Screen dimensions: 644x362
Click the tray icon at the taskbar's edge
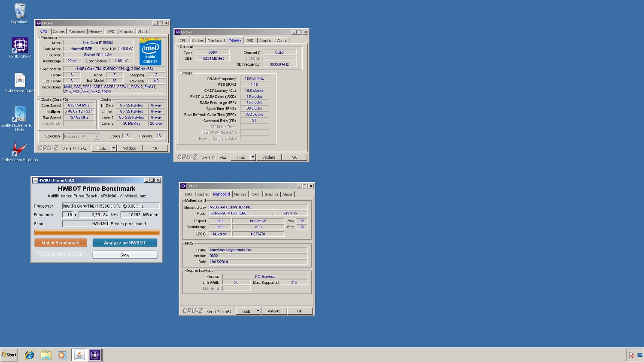click(x=640, y=355)
